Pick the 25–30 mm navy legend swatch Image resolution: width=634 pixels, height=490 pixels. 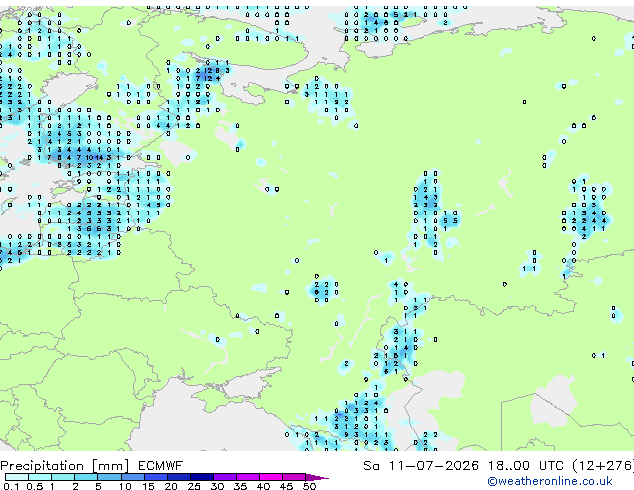point(201,477)
